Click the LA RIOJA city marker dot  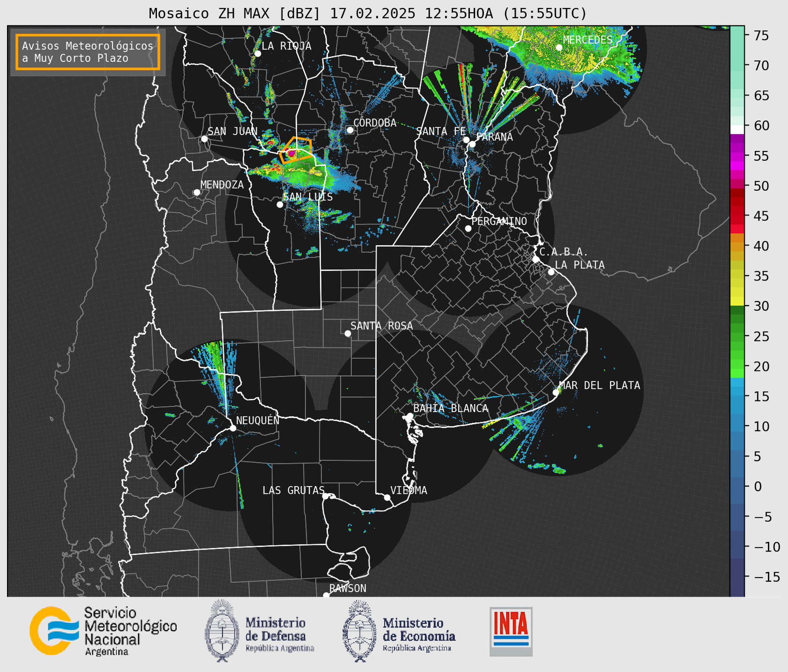pos(258,54)
